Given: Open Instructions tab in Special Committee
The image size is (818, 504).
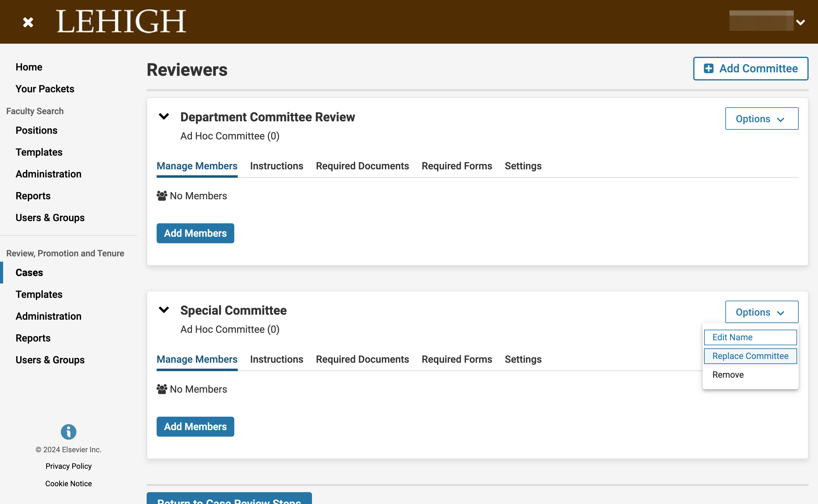Looking at the screenshot, I should pos(276,359).
